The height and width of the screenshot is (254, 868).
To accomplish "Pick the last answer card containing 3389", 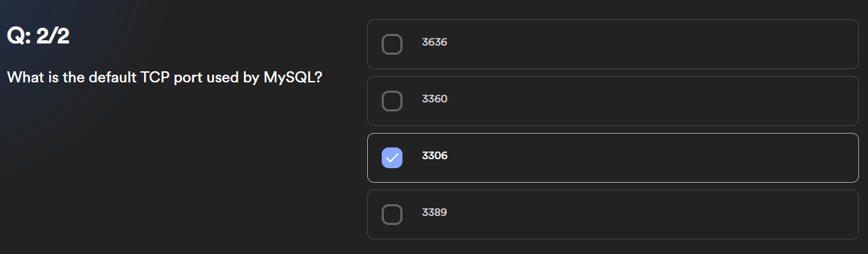I will (x=612, y=215).
